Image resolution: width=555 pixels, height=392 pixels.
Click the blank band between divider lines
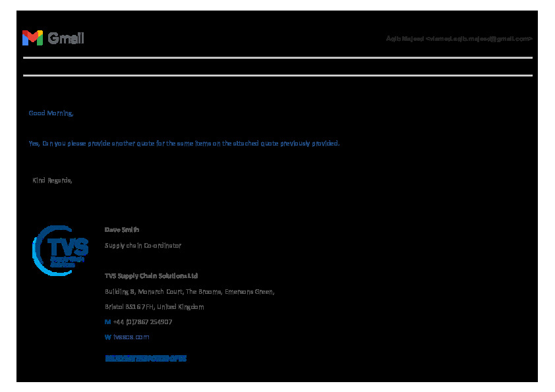coord(277,67)
